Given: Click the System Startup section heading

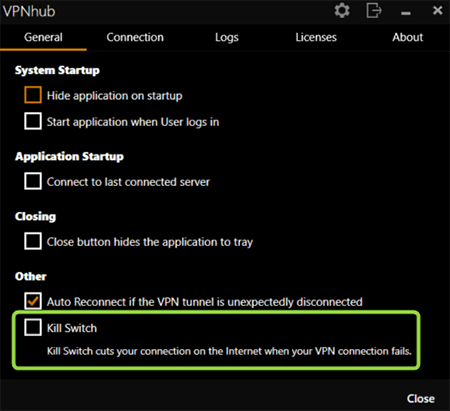Looking at the screenshot, I should (57, 70).
